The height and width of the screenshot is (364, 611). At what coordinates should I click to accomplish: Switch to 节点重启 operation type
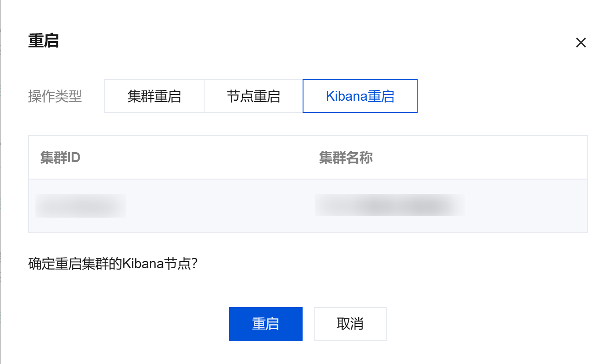[253, 96]
